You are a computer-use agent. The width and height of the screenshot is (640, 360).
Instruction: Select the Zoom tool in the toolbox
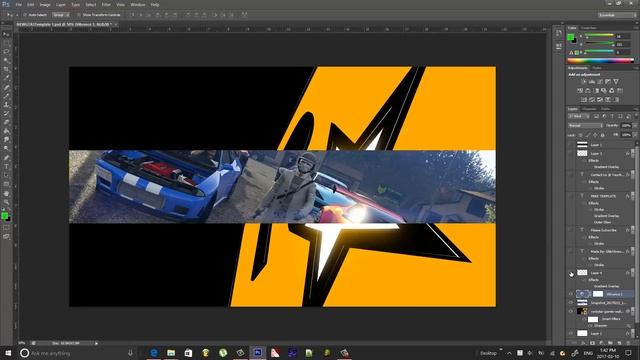click(x=6, y=202)
